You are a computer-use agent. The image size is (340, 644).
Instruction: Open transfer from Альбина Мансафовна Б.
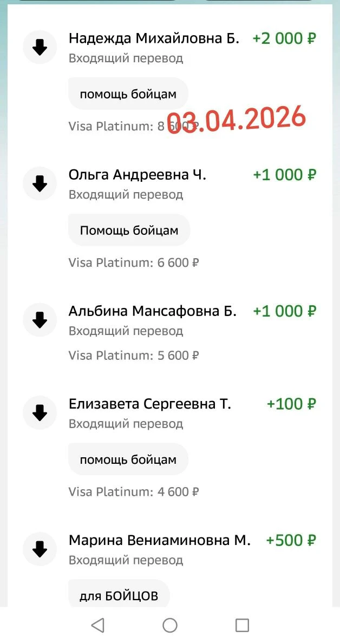click(x=152, y=311)
